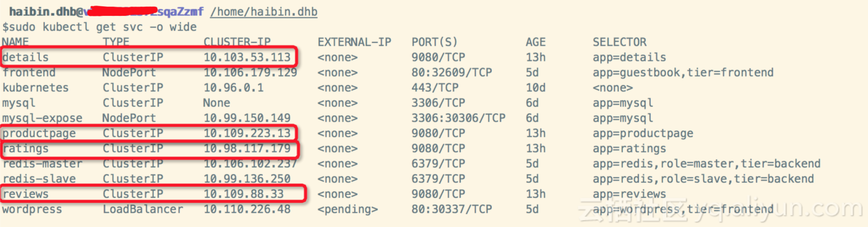Click the 10.103.53.113 cluster IP

point(247,57)
